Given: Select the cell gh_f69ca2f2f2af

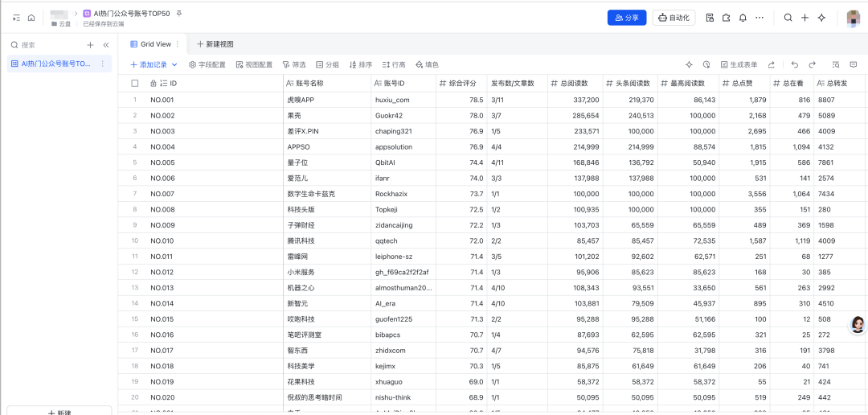Looking at the screenshot, I should (x=404, y=272).
